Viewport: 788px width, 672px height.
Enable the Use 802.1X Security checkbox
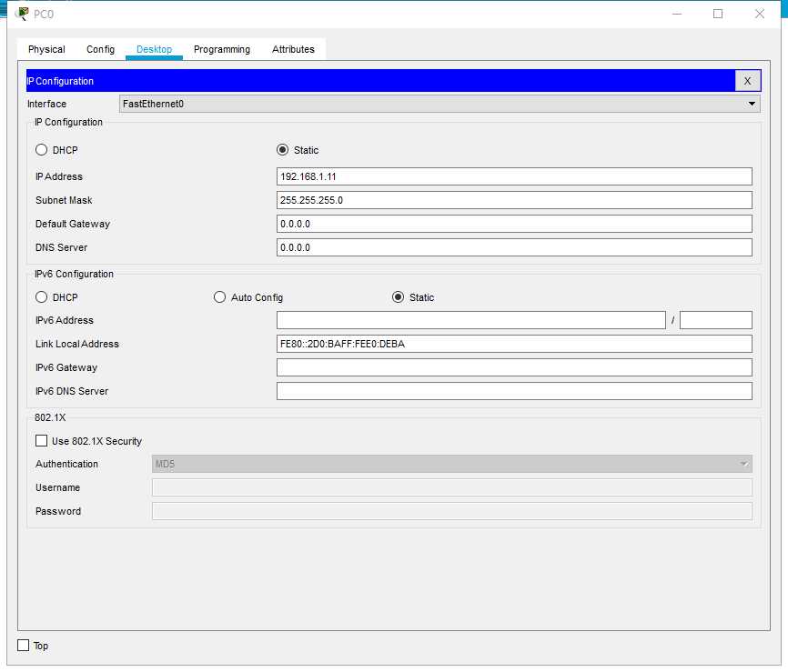tap(41, 440)
